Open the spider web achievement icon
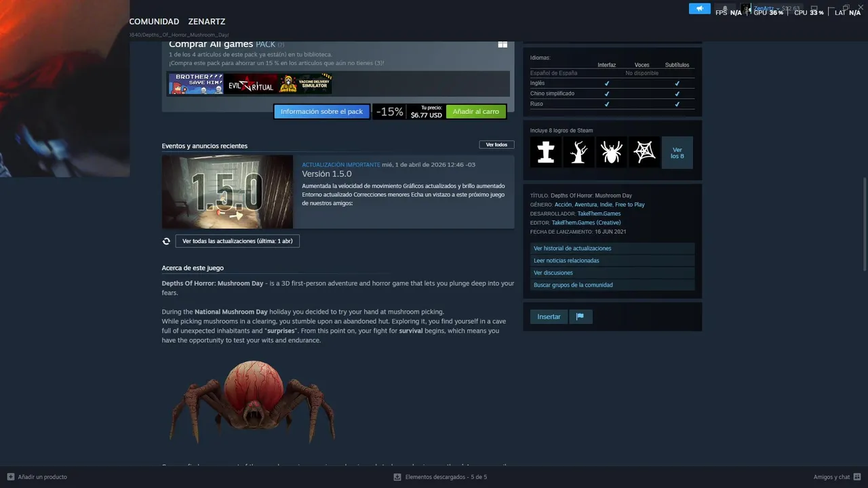This screenshot has height=488, width=868. point(644,152)
